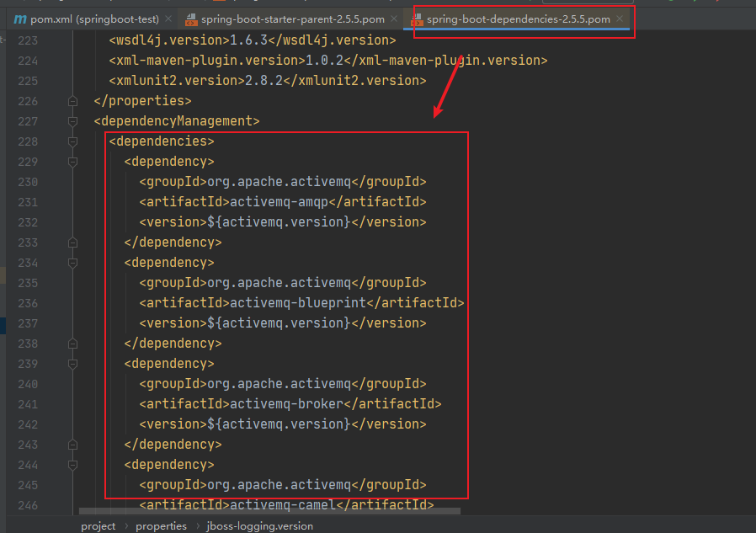This screenshot has width=756, height=533.
Task: Collapse dependency block at line 234
Action: 72,263
